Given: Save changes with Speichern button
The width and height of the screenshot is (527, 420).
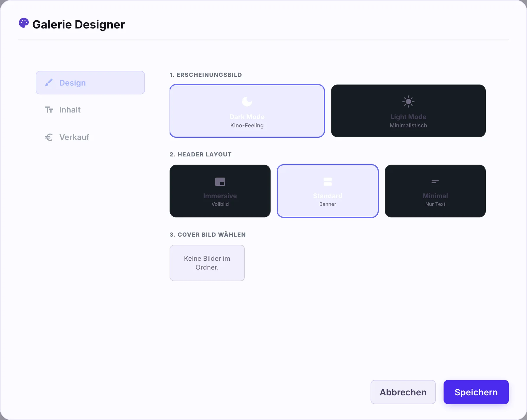Looking at the screenshot, I should [x=476, y=392].
